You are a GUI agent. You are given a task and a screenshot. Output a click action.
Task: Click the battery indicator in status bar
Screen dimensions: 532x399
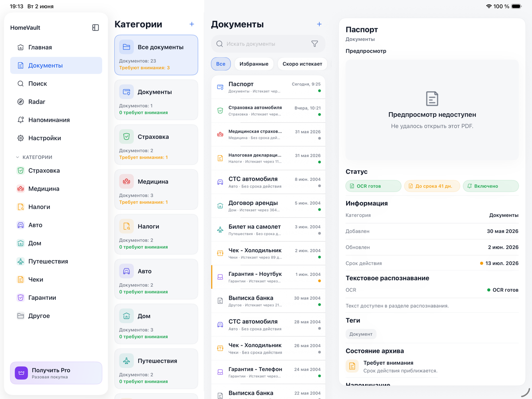(516, 7)
